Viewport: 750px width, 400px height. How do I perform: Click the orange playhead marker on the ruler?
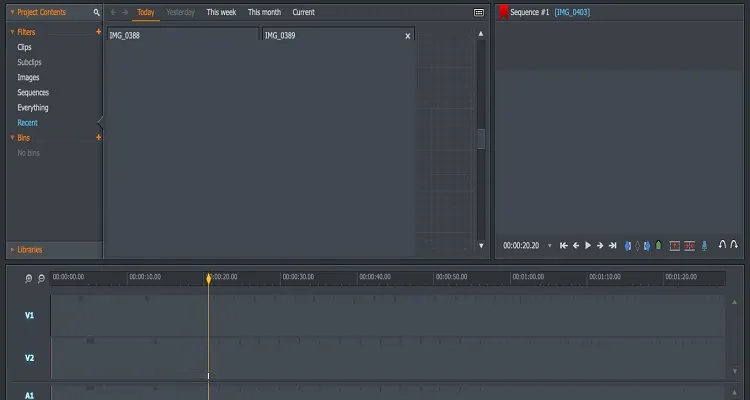tap(209, 278)
